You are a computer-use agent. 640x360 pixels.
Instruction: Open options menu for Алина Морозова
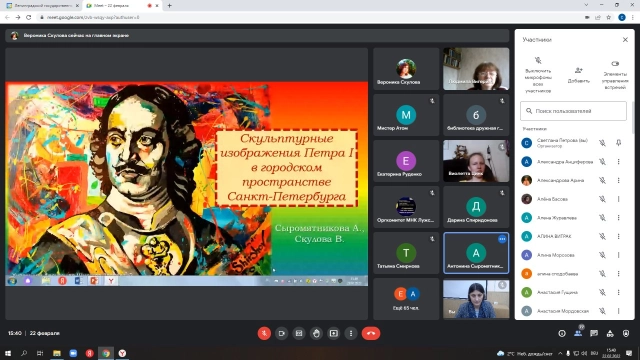click(x=618, y=255)
